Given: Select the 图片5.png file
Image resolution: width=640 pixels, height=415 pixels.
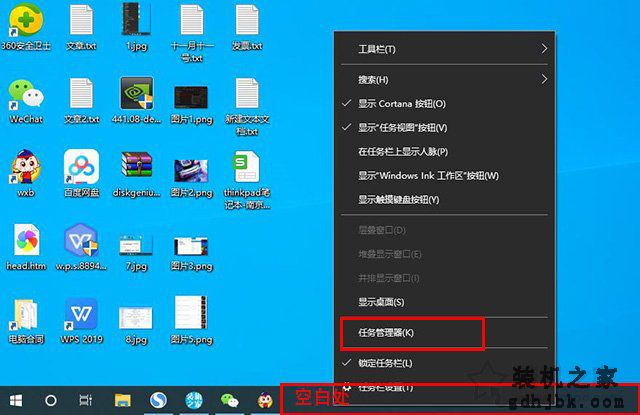Looking at the screenshot, I should coord(192,320).
